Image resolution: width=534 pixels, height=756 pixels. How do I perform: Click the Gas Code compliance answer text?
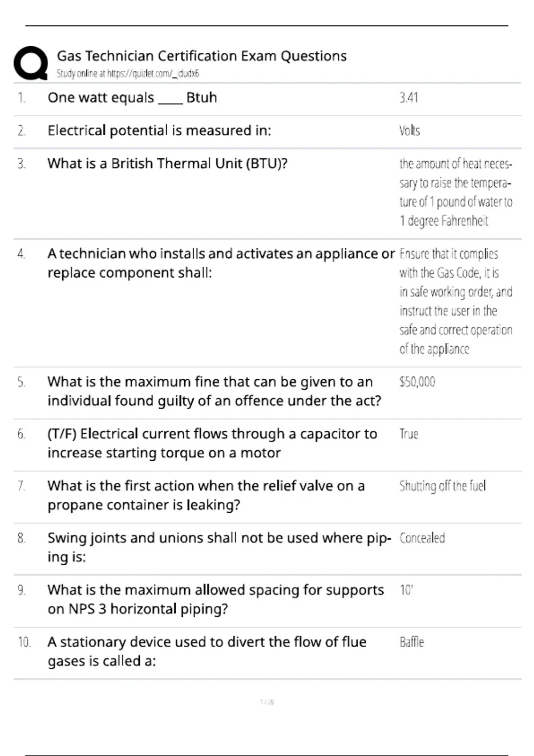456,301
